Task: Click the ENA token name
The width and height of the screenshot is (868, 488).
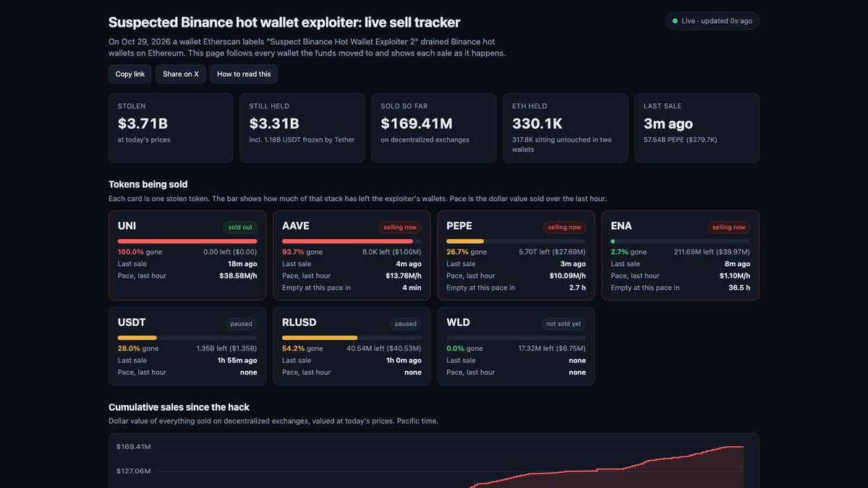Action: [621, 226]
